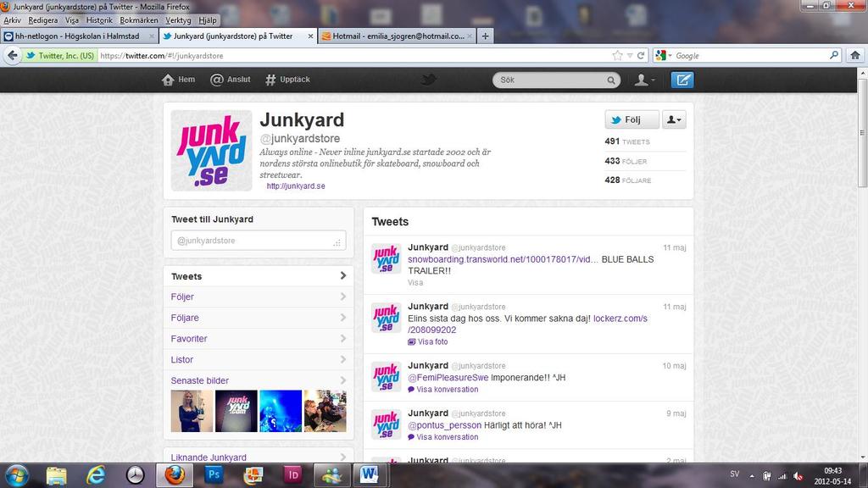
Task: Open the Redigera menu
Action: point(43,20)
